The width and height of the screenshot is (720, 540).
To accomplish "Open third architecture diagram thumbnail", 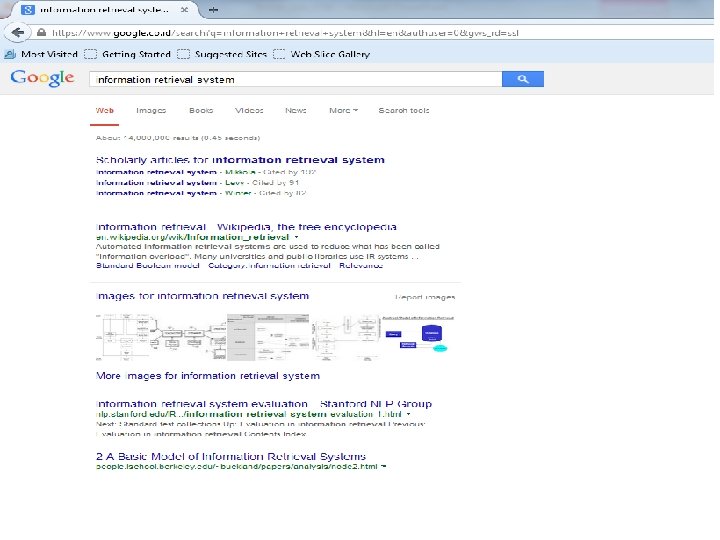I will click(x=346, y=337).
